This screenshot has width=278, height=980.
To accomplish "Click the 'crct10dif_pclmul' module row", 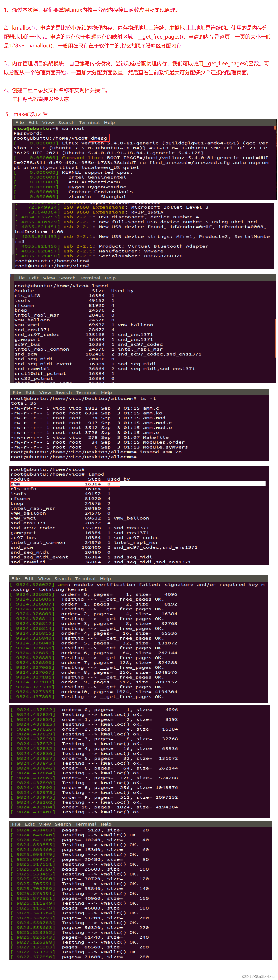I will tap(65, 374).
